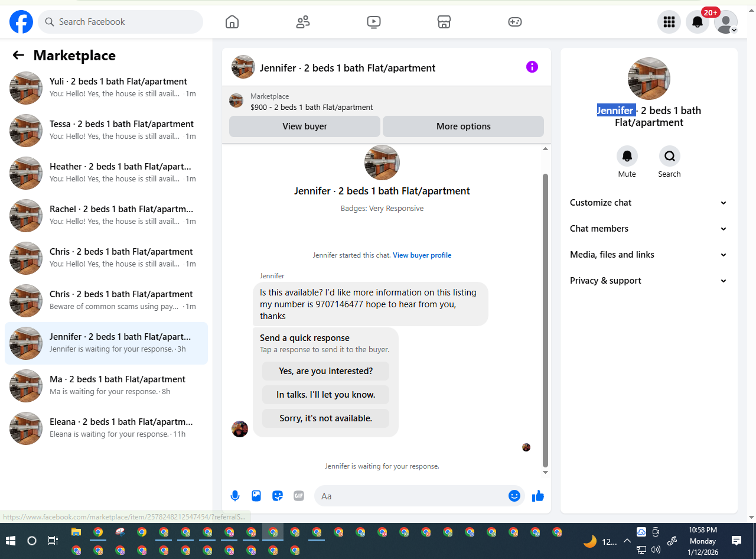
Task: Open Chris chat with 'Hello! Yes' reply
Action: 106,258
